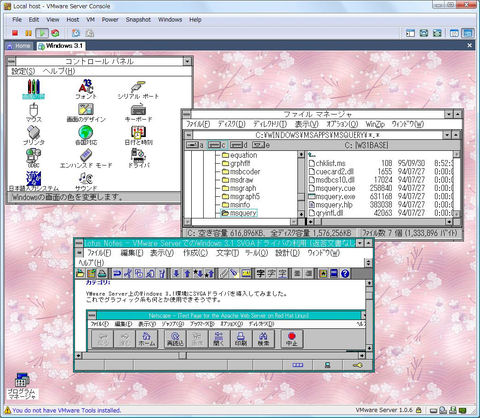Close the Windows 3.1 VMware tab with X
This screenshot has width=480, height=418.
pos(469,45)
